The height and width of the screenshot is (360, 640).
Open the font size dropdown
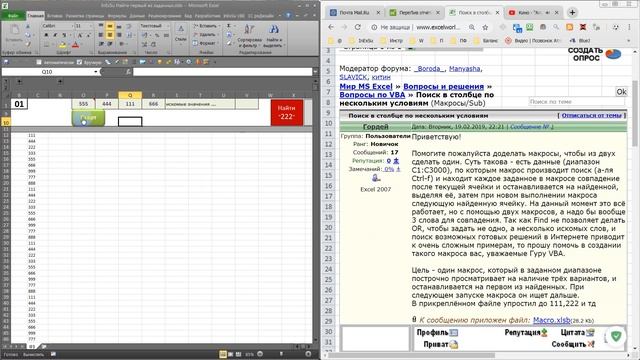tap(91, 26)
